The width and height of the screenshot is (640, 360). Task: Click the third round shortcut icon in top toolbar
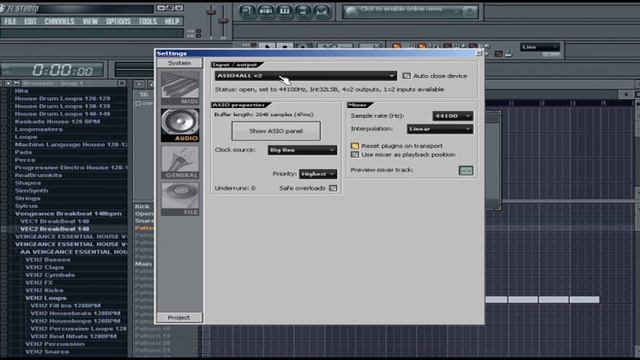coord(284,11)
